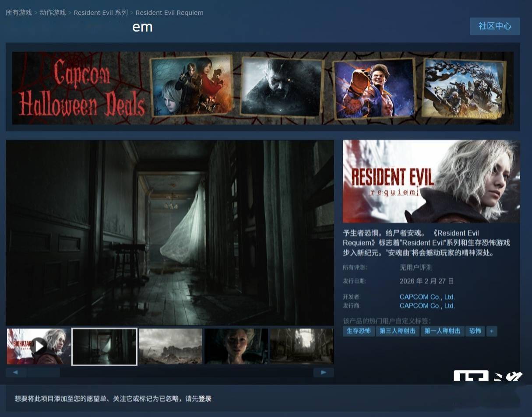Open publisher CAPCOM Co., Ltd. link
Image resolution: width=532 pixels, height=417 pixels.
(x=427, y=306)
